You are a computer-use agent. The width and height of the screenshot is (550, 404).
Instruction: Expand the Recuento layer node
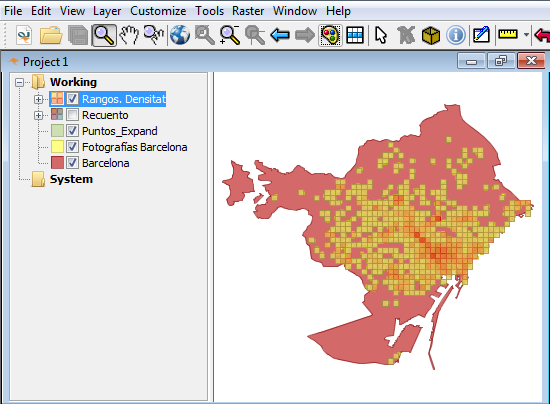39,115
